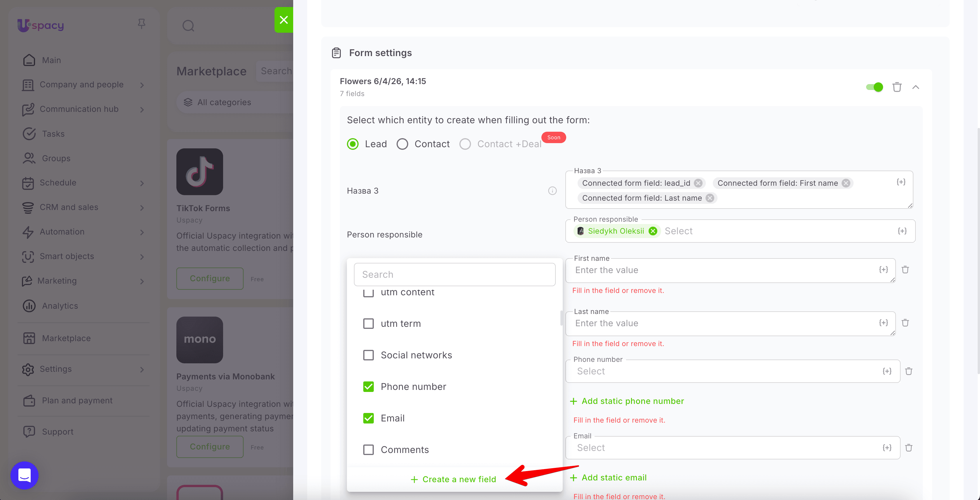Disable the Flowers form toggle
The height and width of the screenshot is (500, 980).
tap(874, 87)
